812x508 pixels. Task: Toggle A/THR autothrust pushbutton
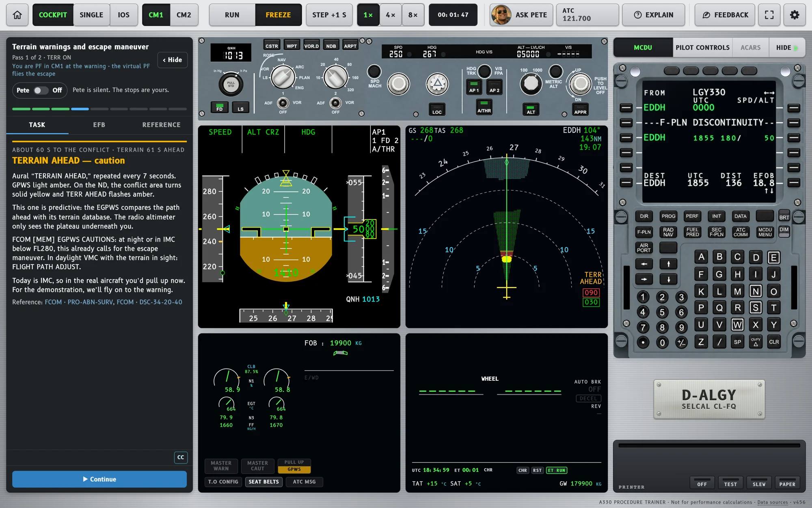484,107
